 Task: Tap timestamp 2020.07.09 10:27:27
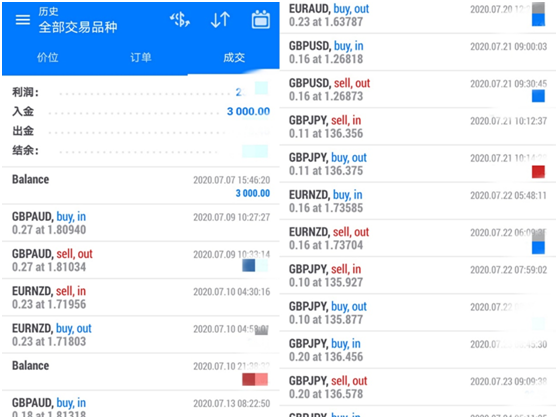point(232,217)
